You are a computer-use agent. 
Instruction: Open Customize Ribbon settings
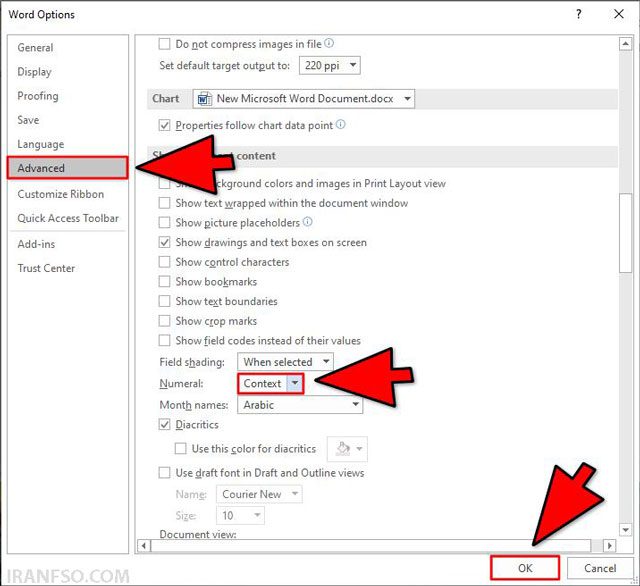68,194
